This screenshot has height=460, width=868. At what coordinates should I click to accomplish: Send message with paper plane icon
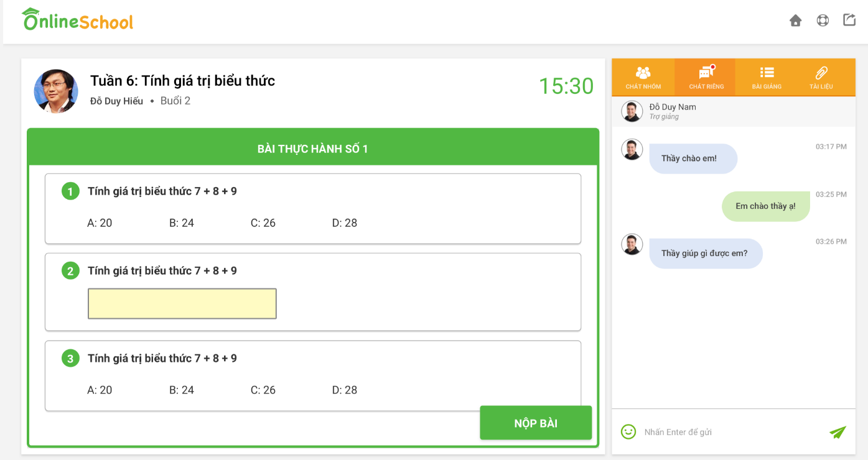[838, 432]
